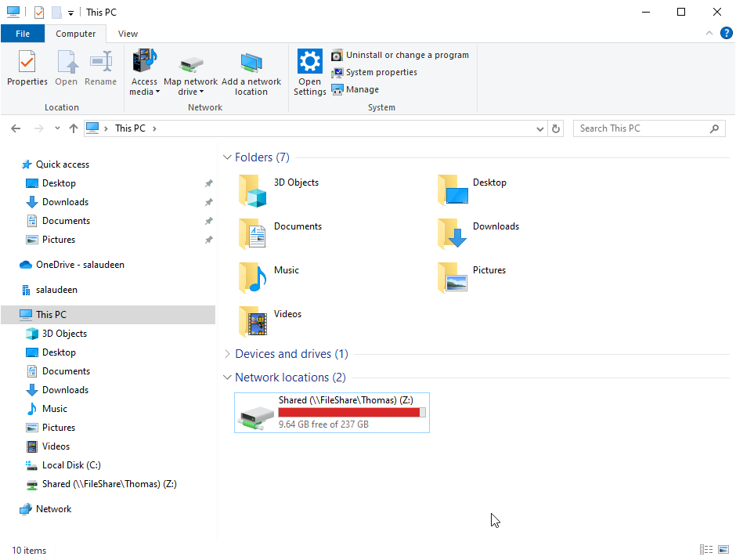Collapse the ribbon with the chevron
This screenshot has width=736, height=560.
click(x=709, y=34)
